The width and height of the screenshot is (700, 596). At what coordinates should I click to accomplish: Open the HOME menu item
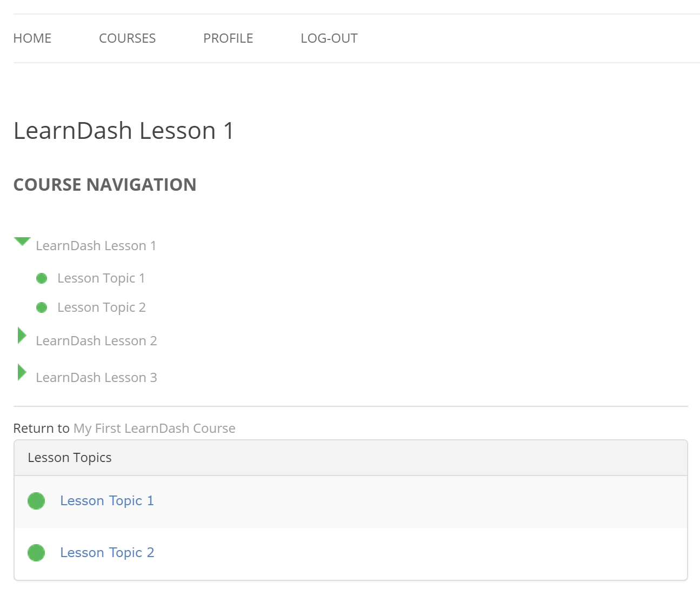32,38
